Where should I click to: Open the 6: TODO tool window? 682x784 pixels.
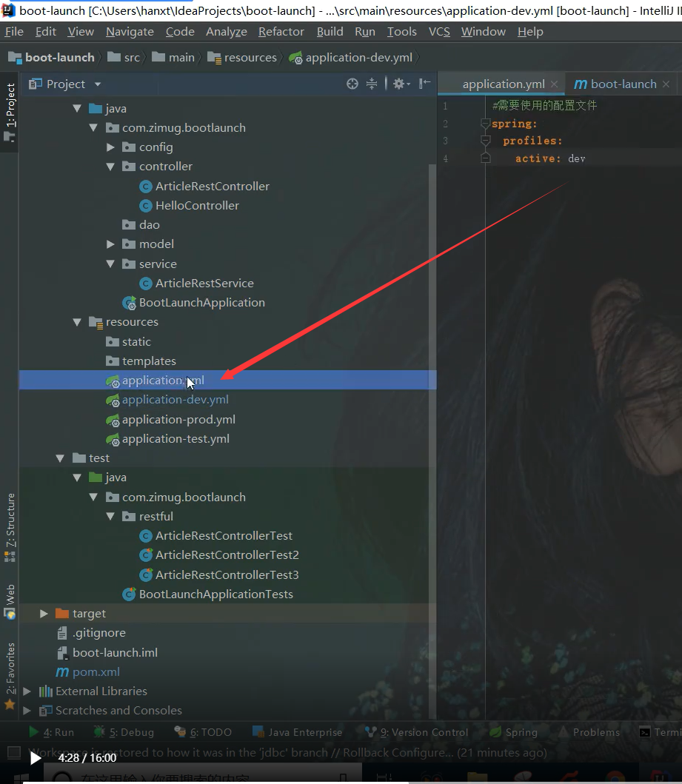(x=203, y=732)
